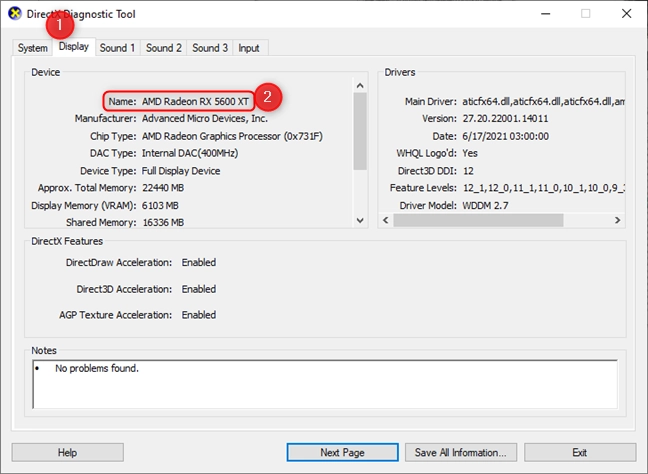Open the Sound 1 tab

pyautogui.click(x=117, y=48)
